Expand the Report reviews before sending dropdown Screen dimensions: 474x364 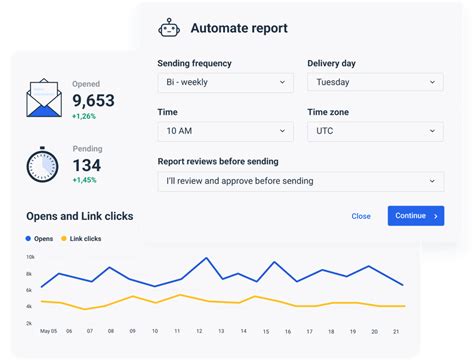click(301, 181)
